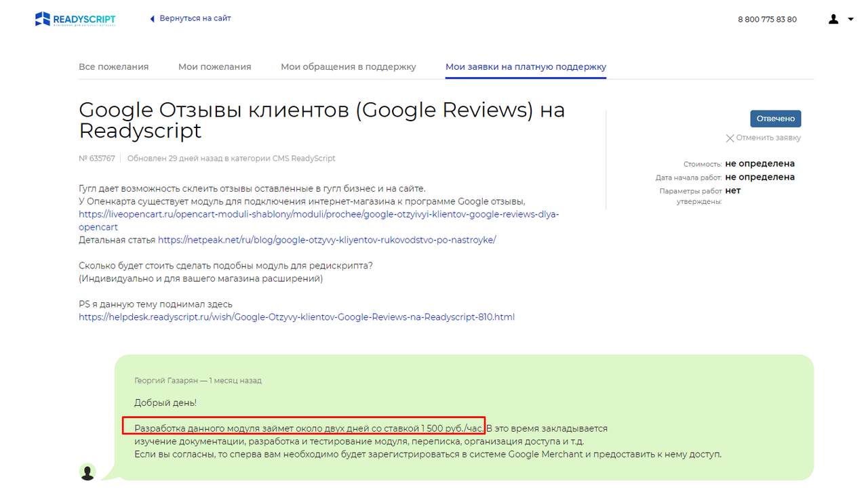Screen dimensions: 868x494
Task: Click the Отвечено status button
Action: (x=776, y=119)
